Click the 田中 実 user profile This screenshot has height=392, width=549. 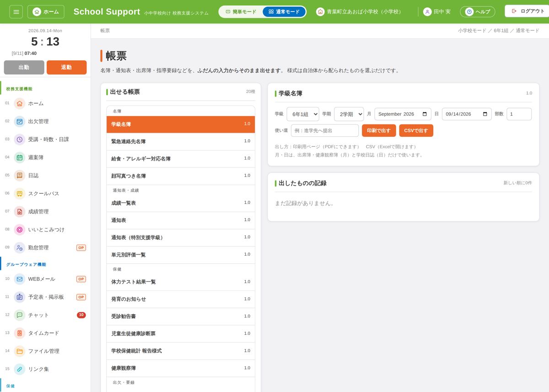coord(437,12)
